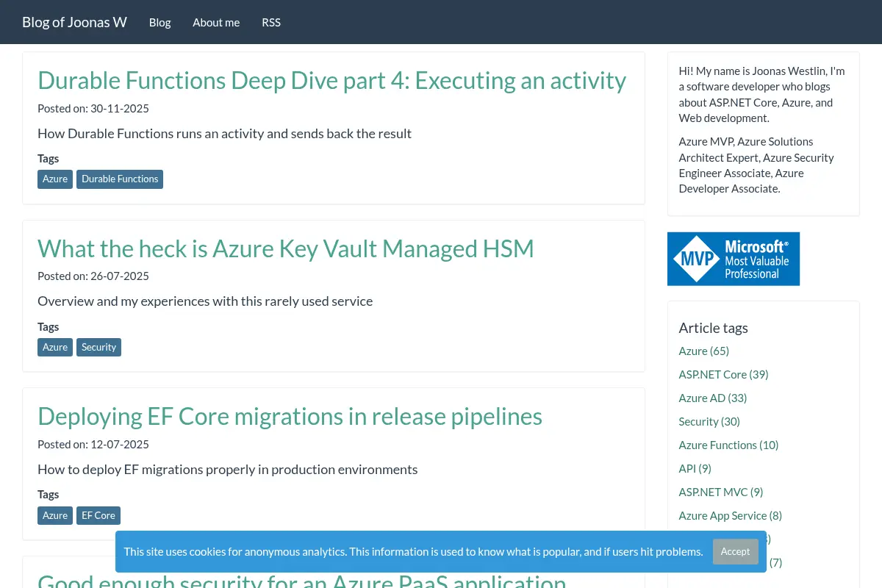
Task: Open Deploying EF Core migrations article
Action: (290, 416)
